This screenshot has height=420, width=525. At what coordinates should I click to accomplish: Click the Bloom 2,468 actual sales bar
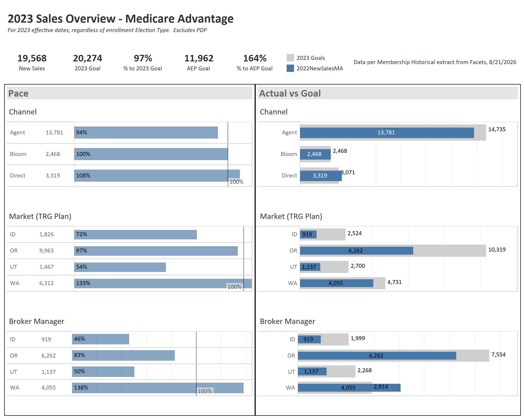click(x=315, y=154)
